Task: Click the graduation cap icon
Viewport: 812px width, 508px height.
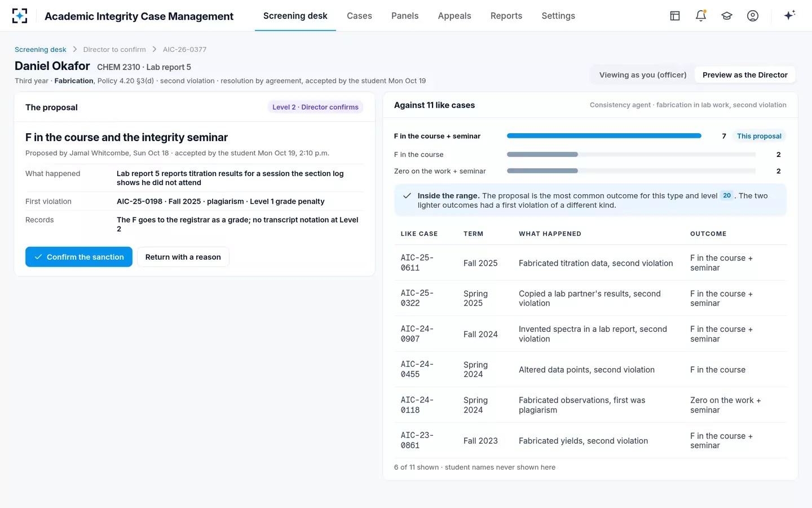Action: click(727, 16)
